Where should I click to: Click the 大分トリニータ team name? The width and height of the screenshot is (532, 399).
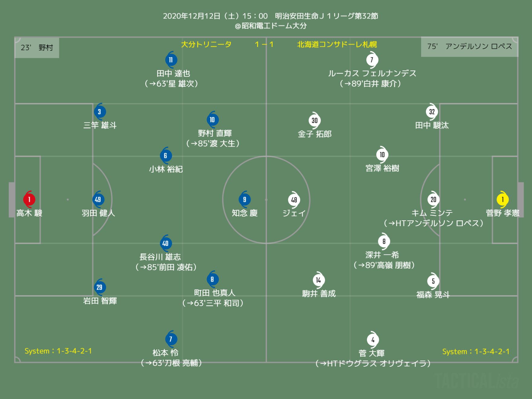(x=206, y=44)
